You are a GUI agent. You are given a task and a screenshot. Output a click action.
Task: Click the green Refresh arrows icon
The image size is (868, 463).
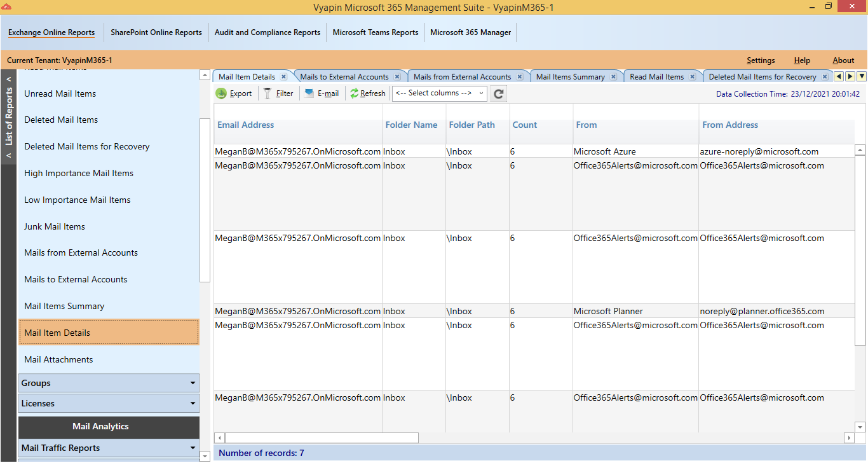tap(355, 93)
